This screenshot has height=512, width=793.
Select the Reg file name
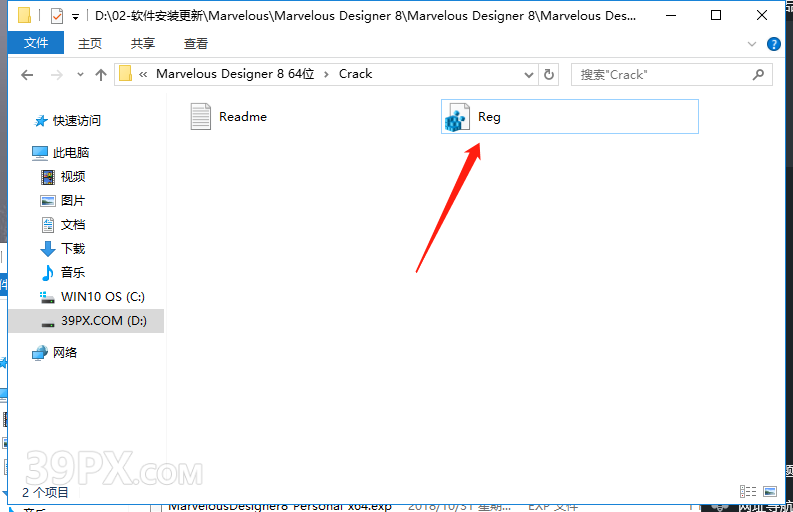coord(489,117)
